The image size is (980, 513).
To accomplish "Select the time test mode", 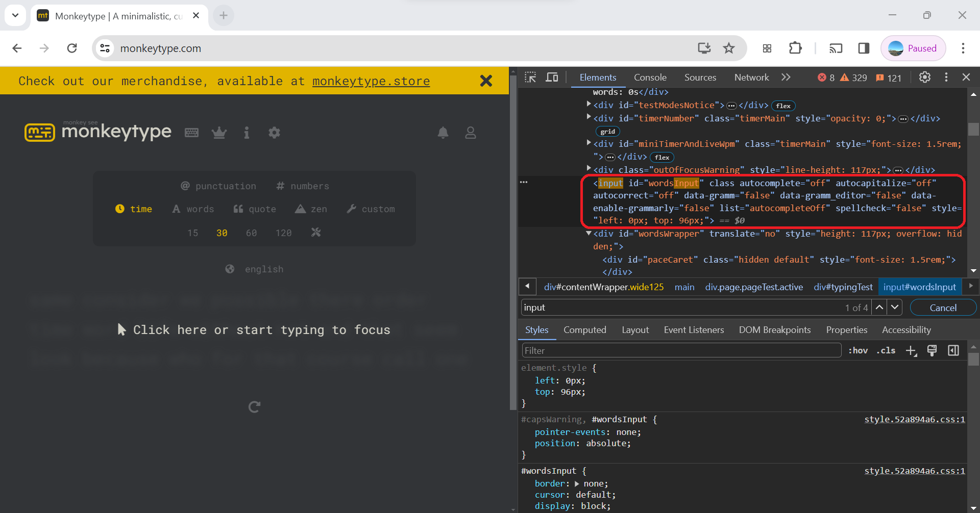I will click(134, 209).
